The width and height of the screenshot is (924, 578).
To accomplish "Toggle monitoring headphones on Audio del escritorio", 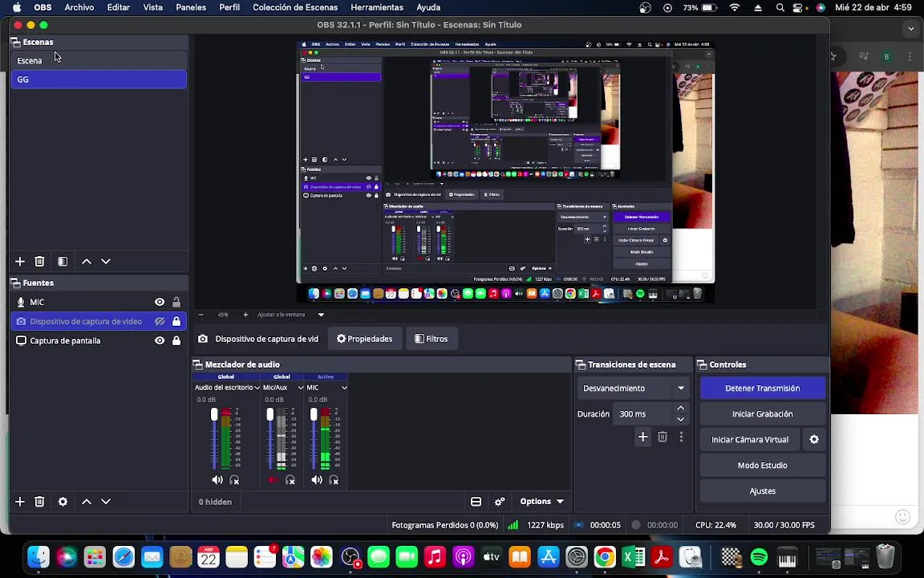I will coord(234,479).
